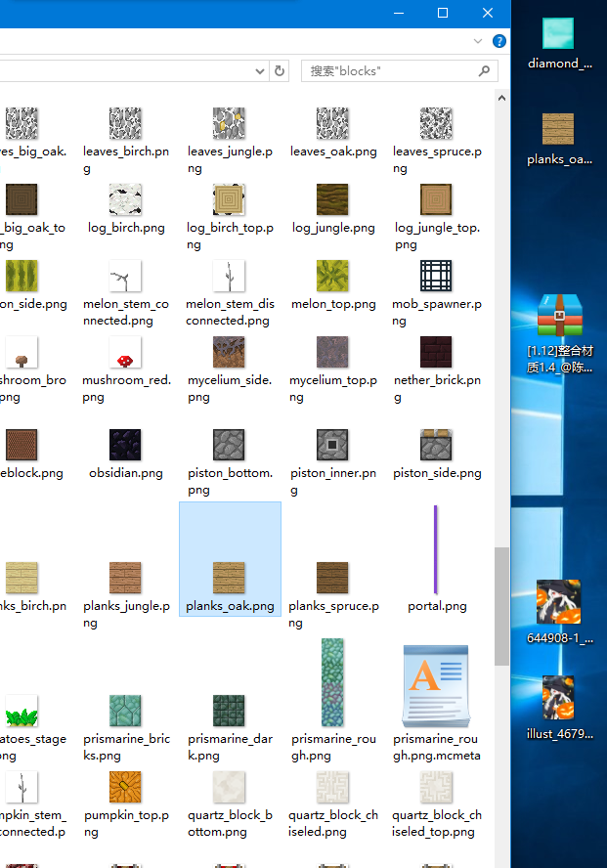Click the melon_top.png file name
The image size is (607, 868).
point(333,304)
